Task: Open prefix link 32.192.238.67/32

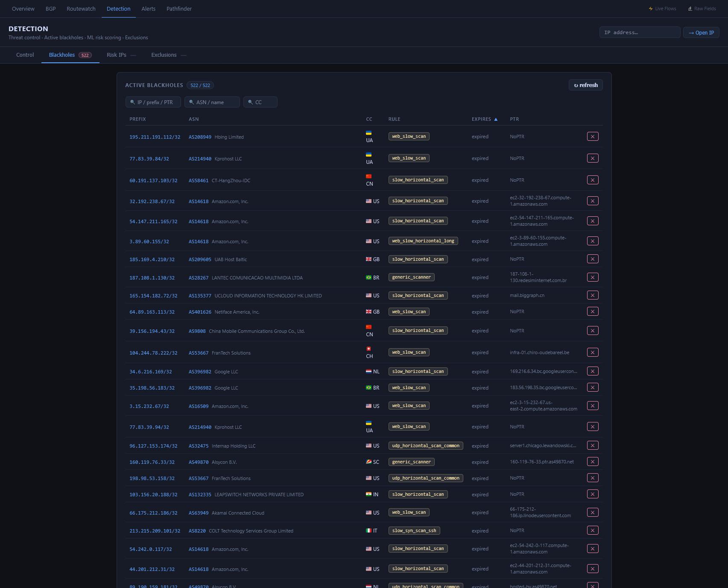Action: click(152, 201)
